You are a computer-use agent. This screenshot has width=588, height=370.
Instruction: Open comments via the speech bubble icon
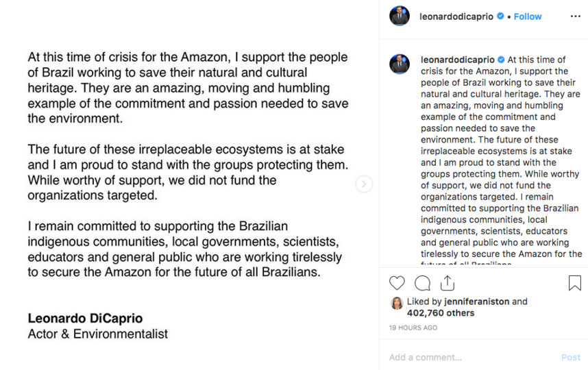422,283
